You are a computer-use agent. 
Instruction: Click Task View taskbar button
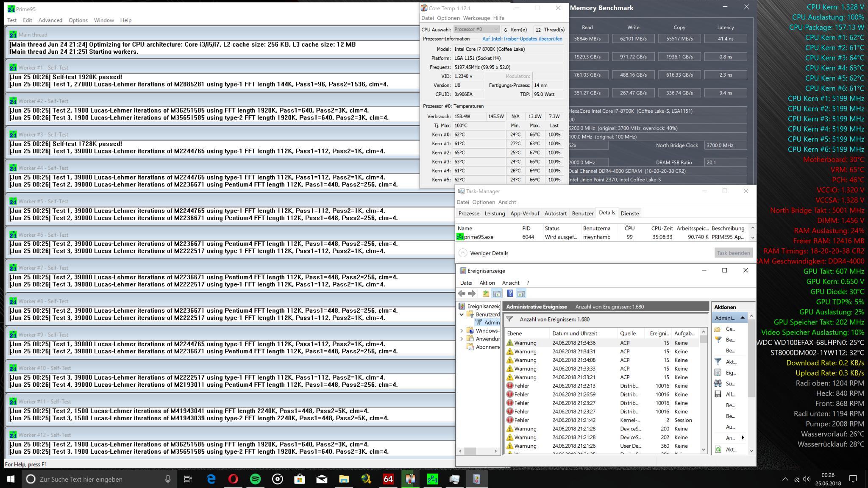[188, 479]
